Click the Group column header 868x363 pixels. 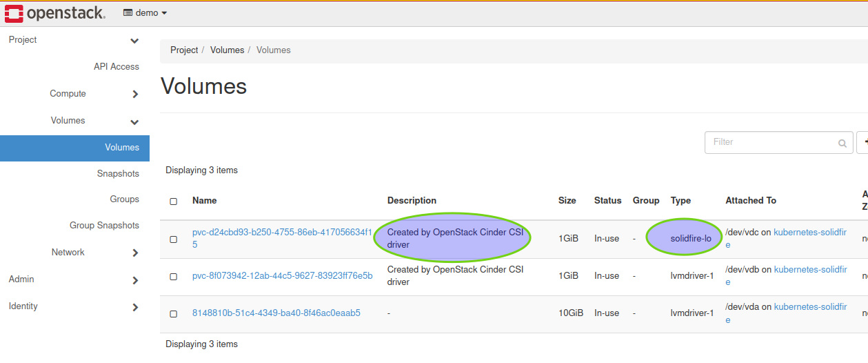(646, 201)
